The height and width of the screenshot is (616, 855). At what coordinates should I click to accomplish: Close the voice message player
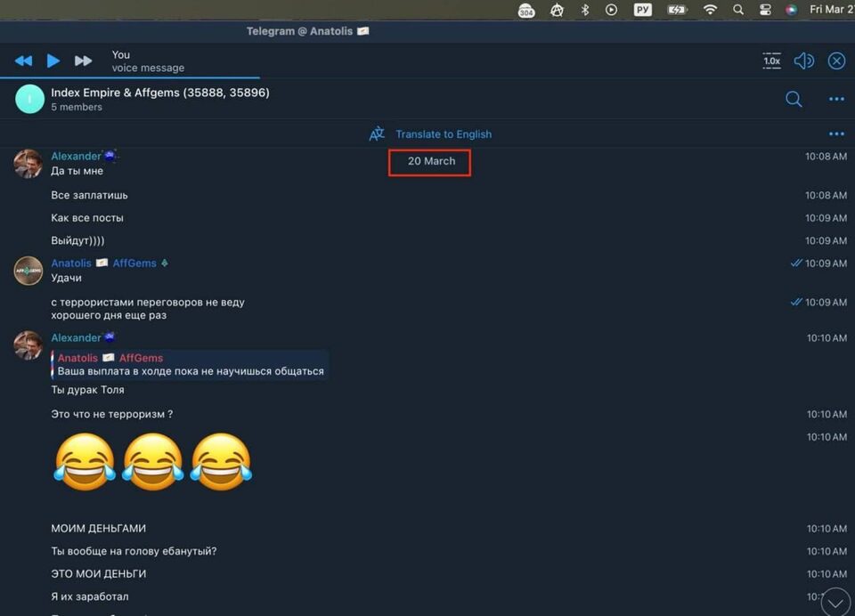(836, 61)
